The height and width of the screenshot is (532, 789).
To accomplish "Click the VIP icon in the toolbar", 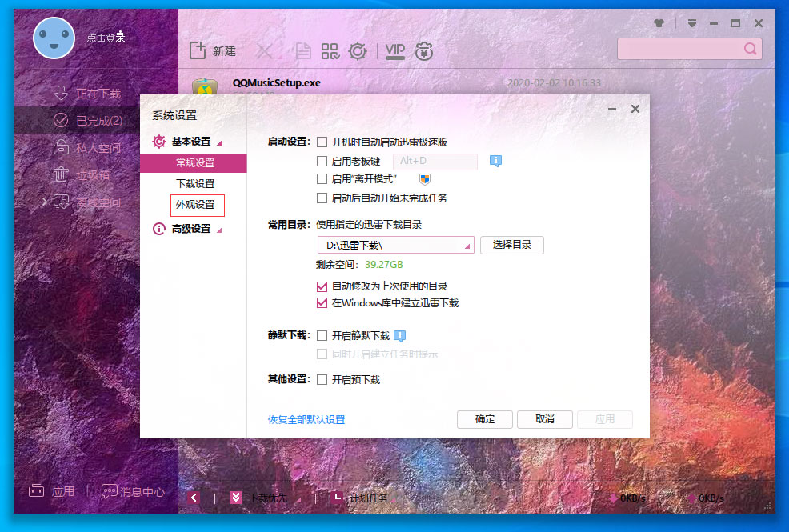I will (x=394, y=50).
